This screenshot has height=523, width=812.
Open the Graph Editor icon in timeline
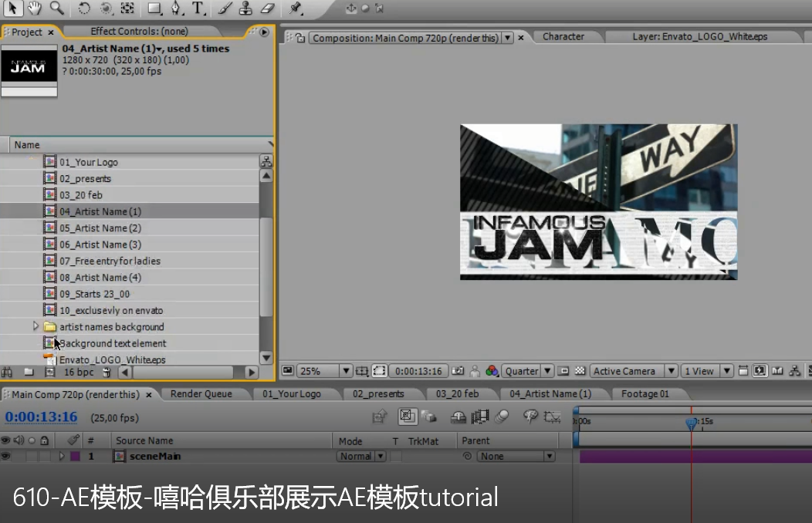pos(553,417)
